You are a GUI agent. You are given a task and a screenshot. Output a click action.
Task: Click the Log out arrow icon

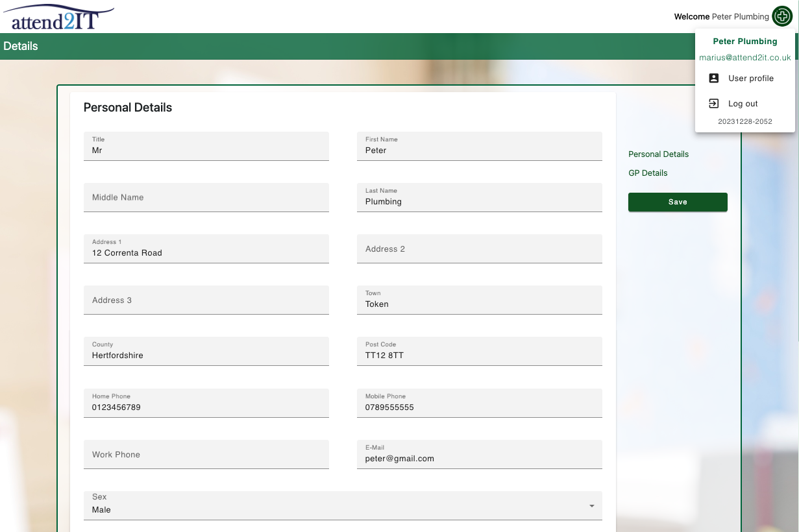point(713,103)
